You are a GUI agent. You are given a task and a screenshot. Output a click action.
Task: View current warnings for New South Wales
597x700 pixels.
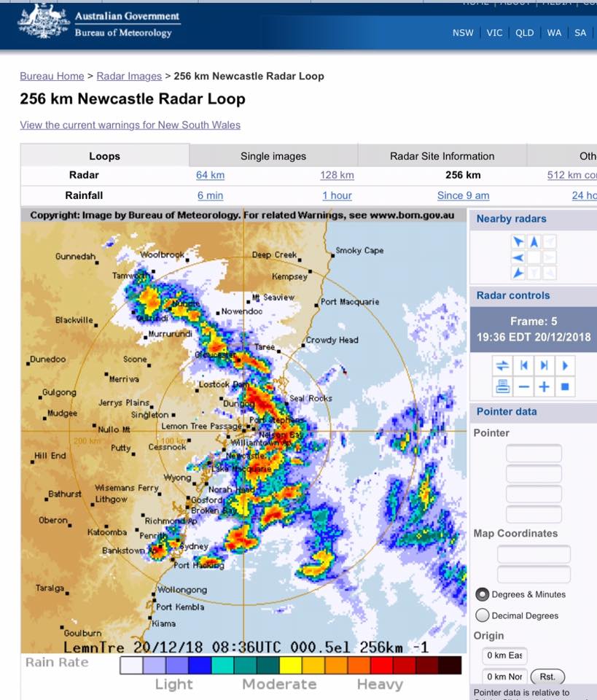pyautogui.click(x=130, y=125)
